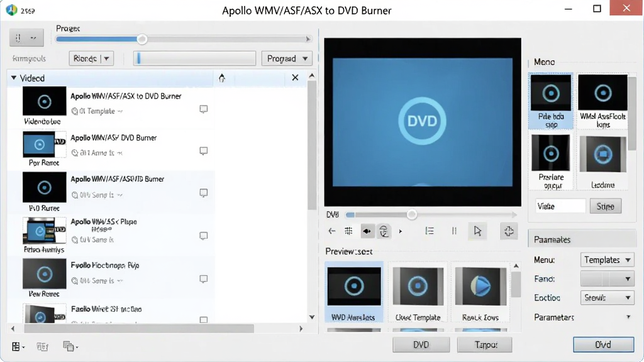Choose the WVD template preview thumbnail
The image size is (644, 362).
354,292
